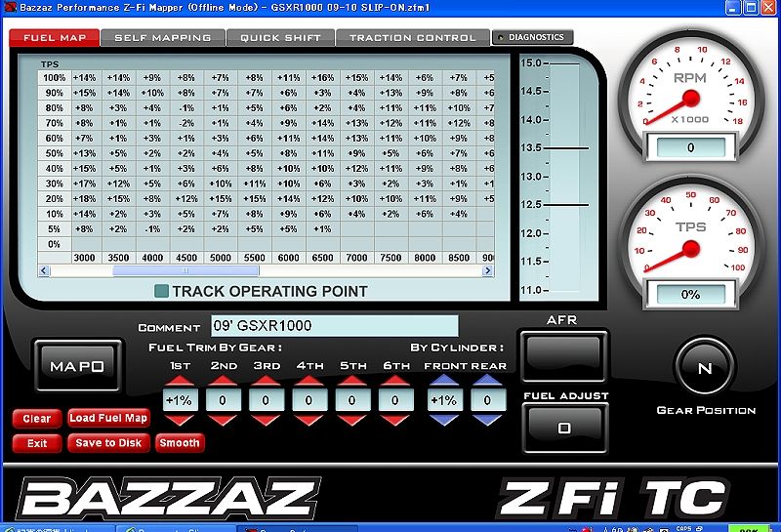This screenshot has width=781, height=532.
Task: Open the Diagnostics tab
Action: tap(532, 37)
